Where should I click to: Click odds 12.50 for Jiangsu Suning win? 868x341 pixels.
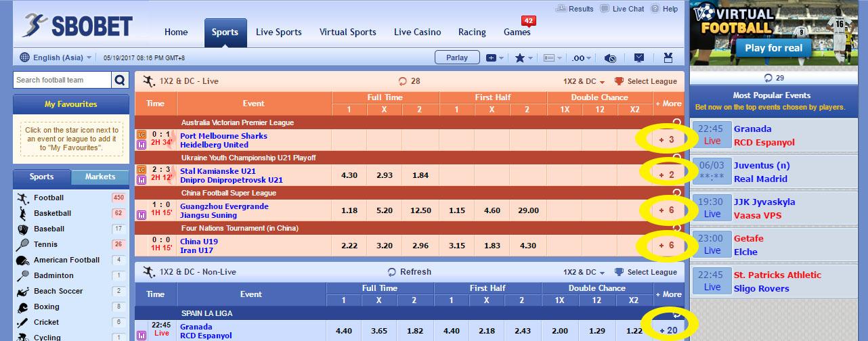pos(420,210)
